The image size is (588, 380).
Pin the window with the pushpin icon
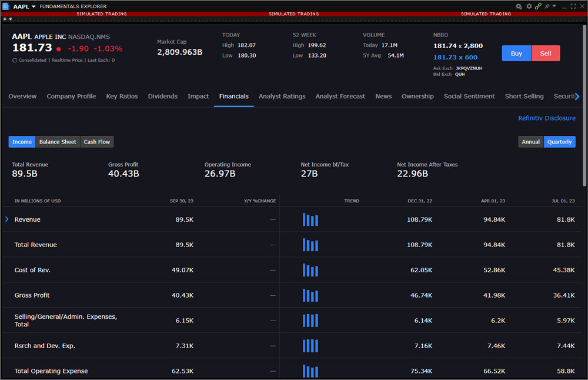pyautogui.click(x=547, y=6)
